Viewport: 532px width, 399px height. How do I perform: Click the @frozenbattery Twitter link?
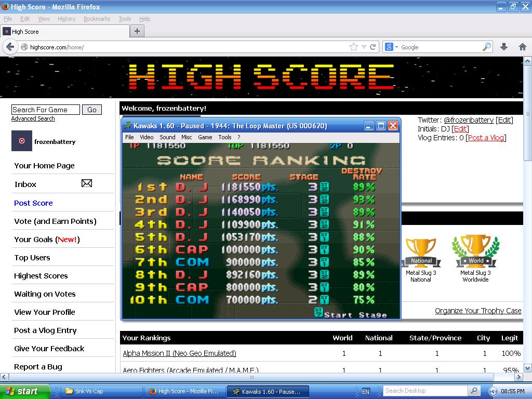click(469, 120)
